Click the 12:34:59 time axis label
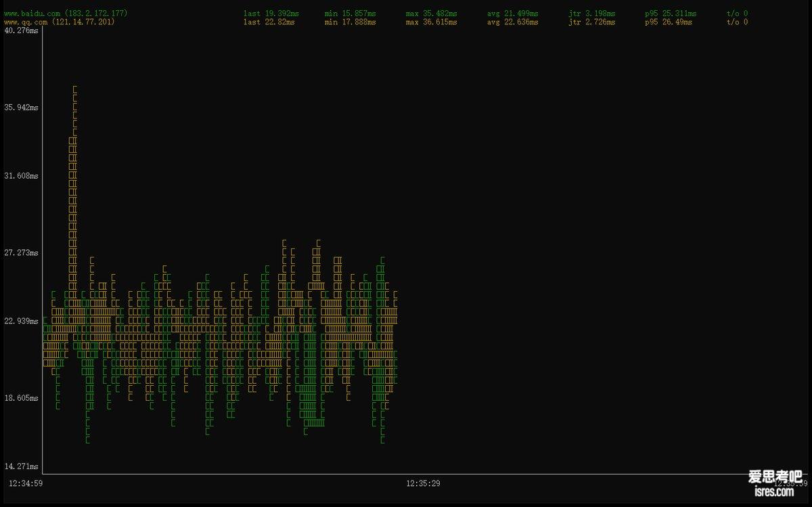The width and height of the screenshot is (812, 507). click(26, 483)
